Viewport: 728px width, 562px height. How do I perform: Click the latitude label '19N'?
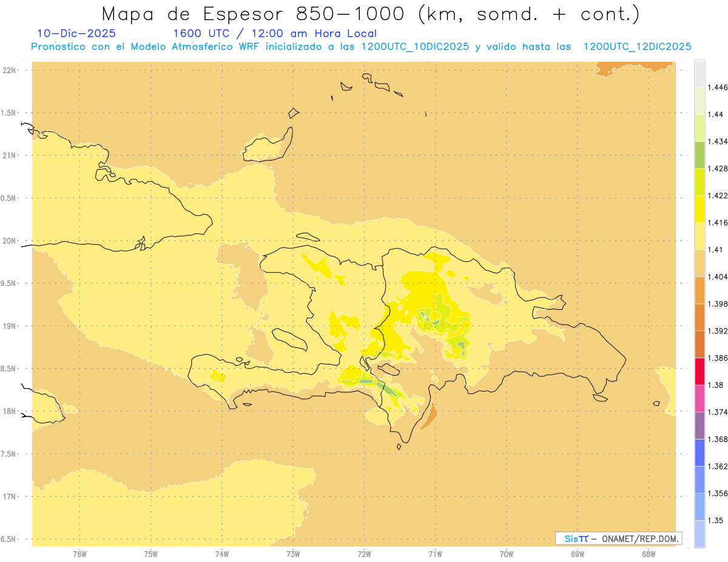click(9, 326)
